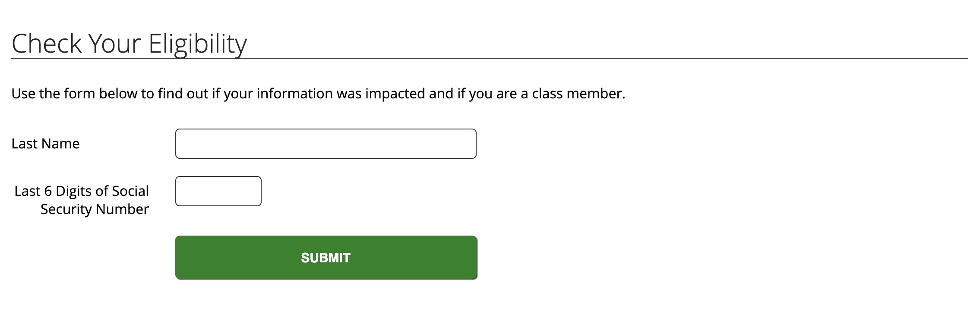
Task: Place cursor in the last name box
Action: [326, 144]
